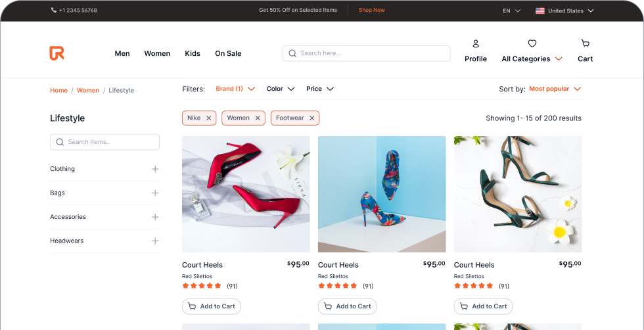Open the shopping Cart icon
The height and width of the screenshot is (330, 644).
tap(585, 44)
